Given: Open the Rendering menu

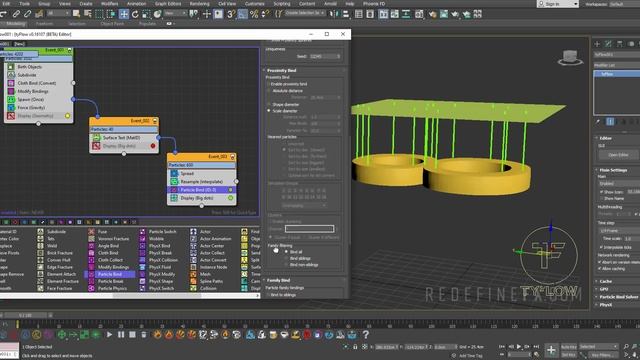Looking at the screenshot, I should pyautogui.click(x=199, y=4).
